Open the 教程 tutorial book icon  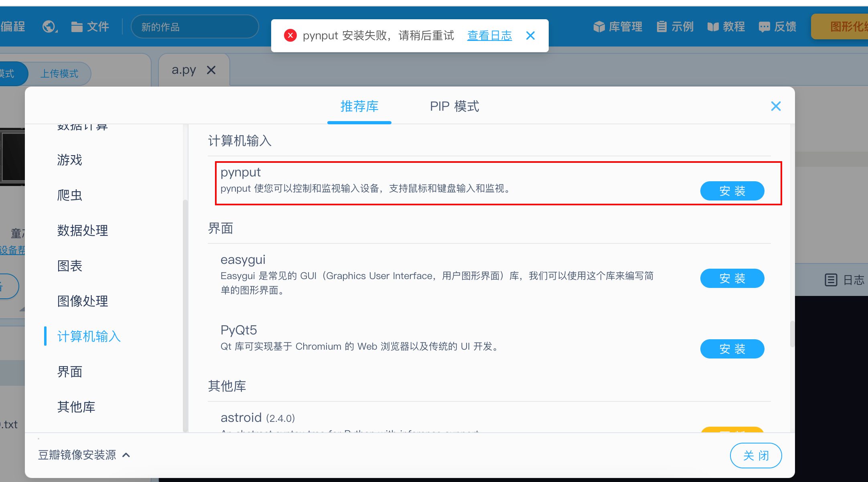713,27
